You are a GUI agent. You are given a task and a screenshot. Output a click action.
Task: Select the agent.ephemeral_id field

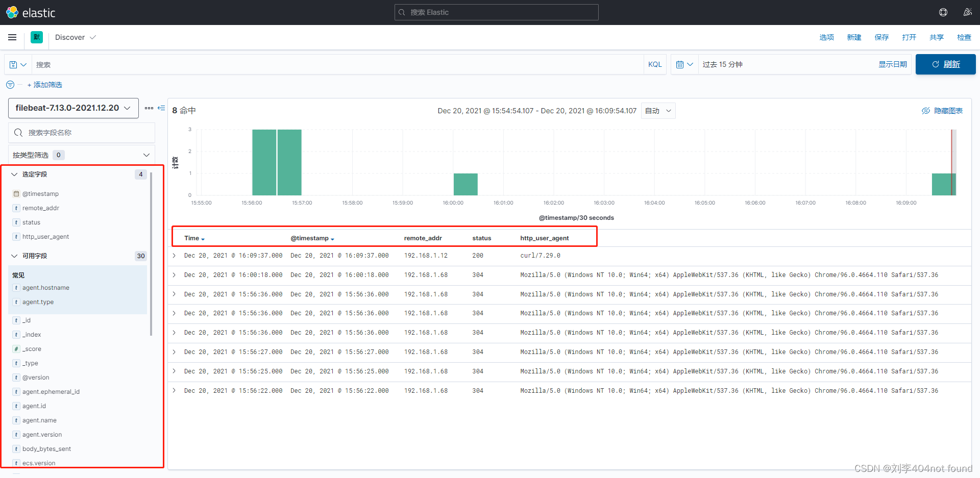pyautogui.click(x=51, y=392)
